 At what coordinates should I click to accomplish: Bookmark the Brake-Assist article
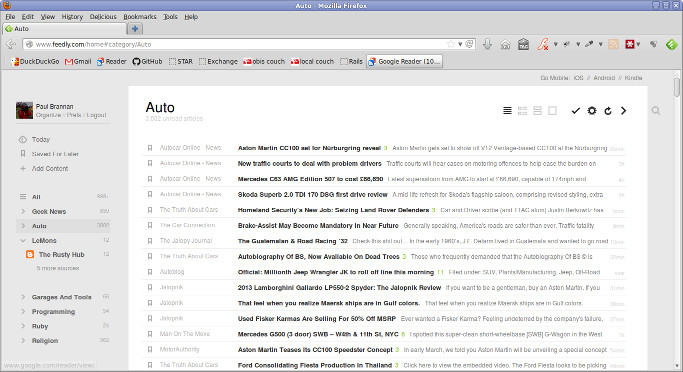150,226
